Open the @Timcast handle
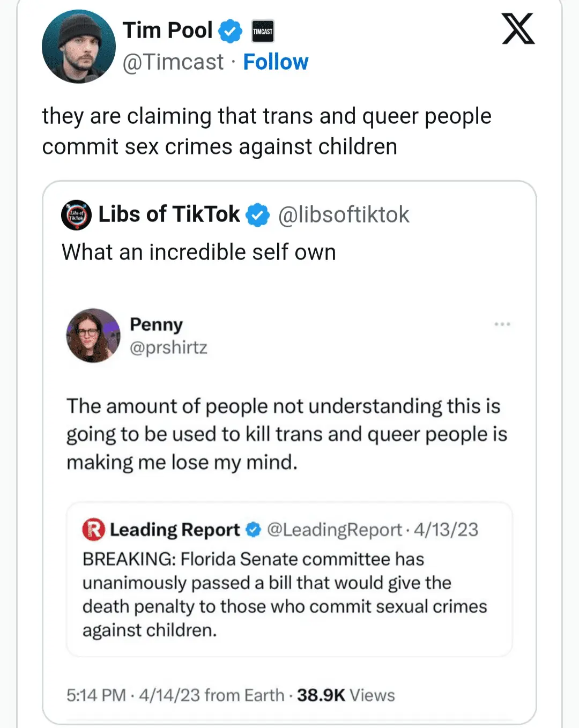579x728 pixels. click(x=173, y=62)
